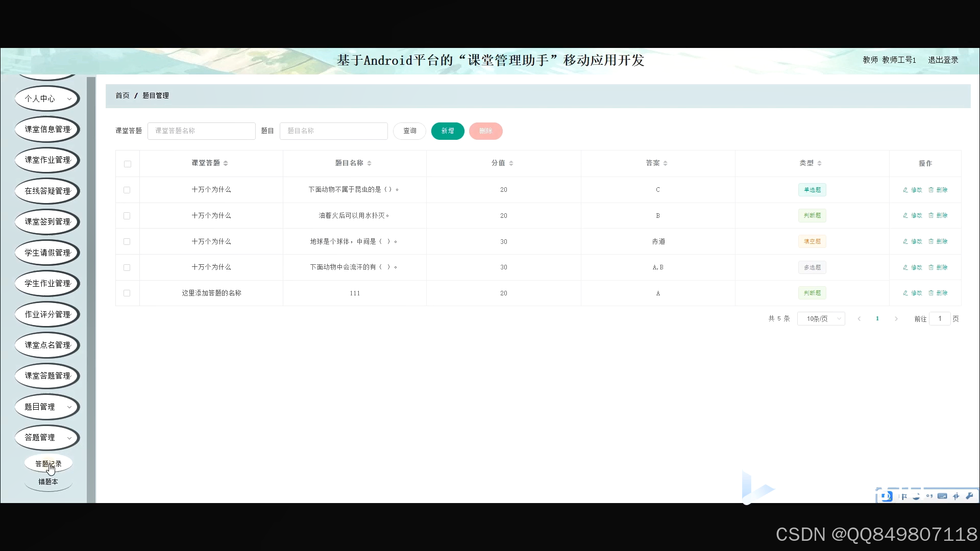The image size is (980, 551).
Task: Click the green 新增 button
Action: click(x=447, y=131)
